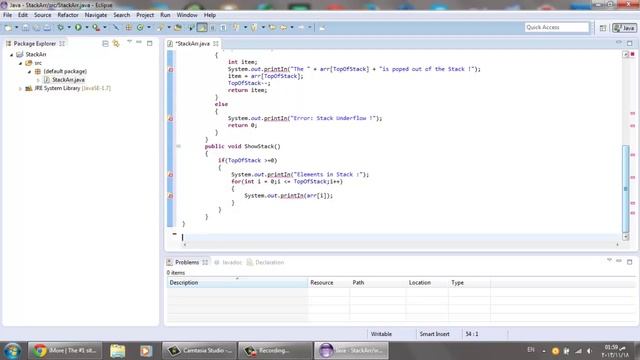This screenshot has height=360, width=640.
Task: Toggle Block Selection Mode icon
Action: (x=213, y=27)
